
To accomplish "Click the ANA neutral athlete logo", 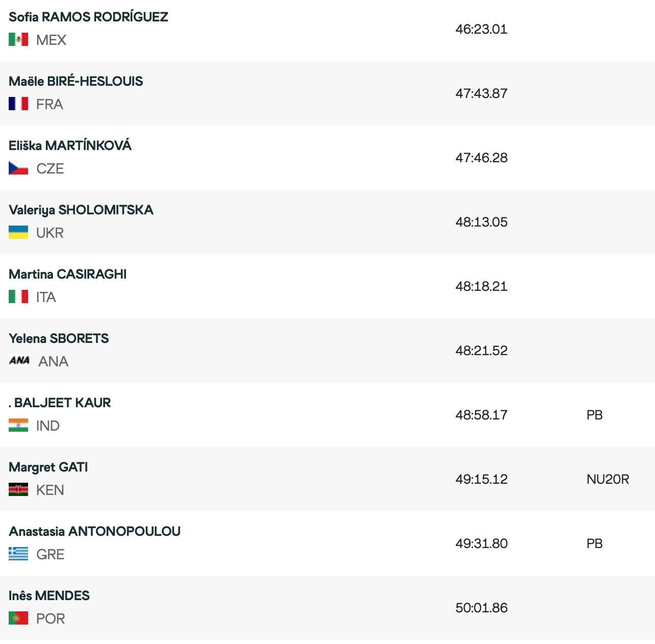I will pyautogui.click(x=19, y=361).
